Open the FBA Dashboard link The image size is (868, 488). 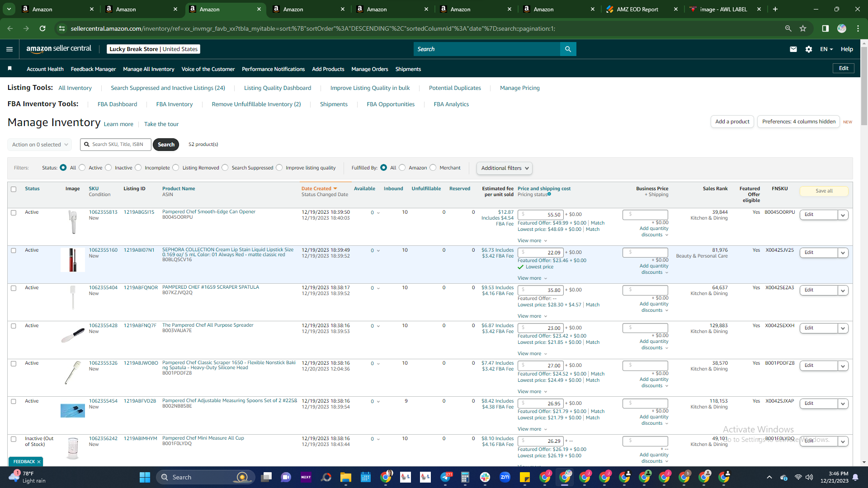coord(117,104)
